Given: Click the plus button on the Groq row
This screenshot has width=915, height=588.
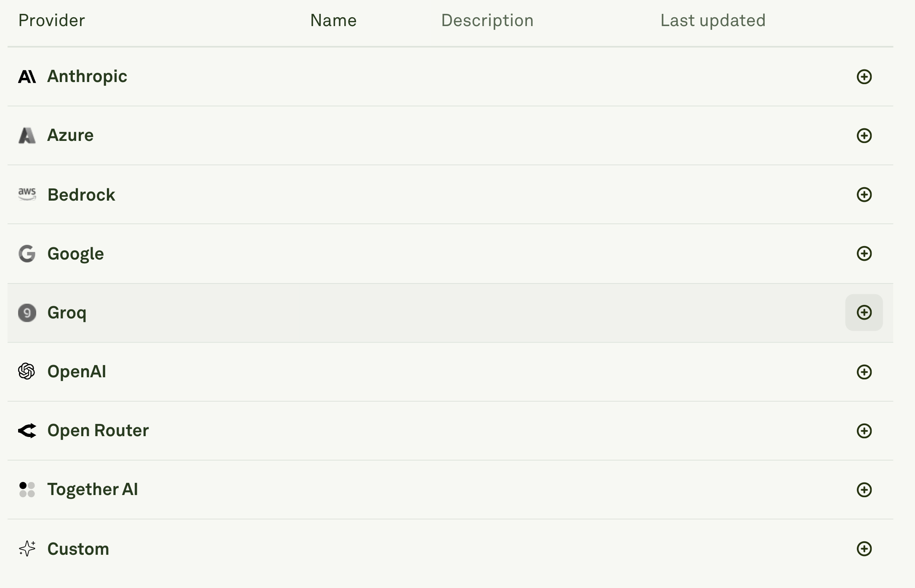Looking at the screenshot, I should pos(864,313).
